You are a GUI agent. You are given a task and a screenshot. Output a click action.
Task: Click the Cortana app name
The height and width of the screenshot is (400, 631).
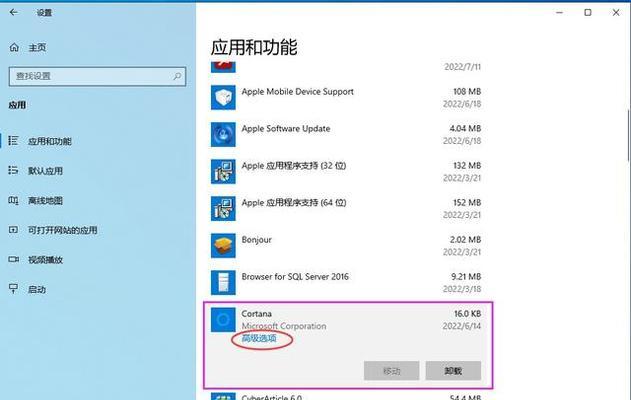[x=256, y=313]
